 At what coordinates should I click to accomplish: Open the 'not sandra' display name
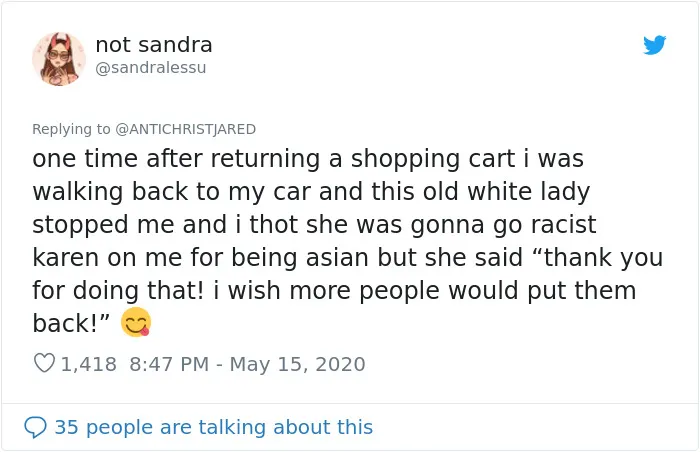pos(154,45)
